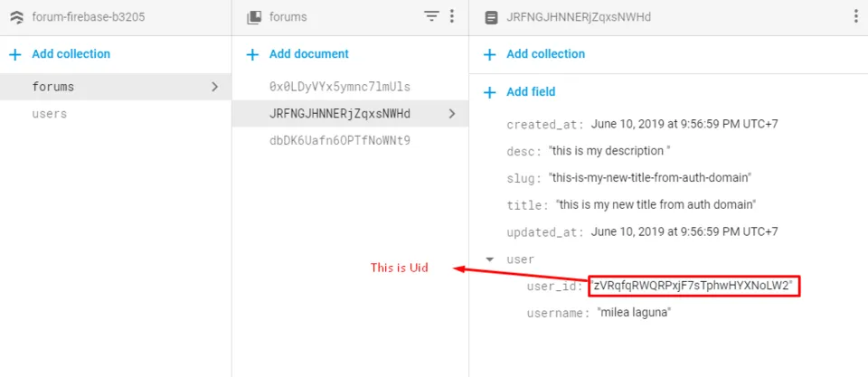Click the updated_at field name
868x377 pixels.
click(x=544, y=232)
